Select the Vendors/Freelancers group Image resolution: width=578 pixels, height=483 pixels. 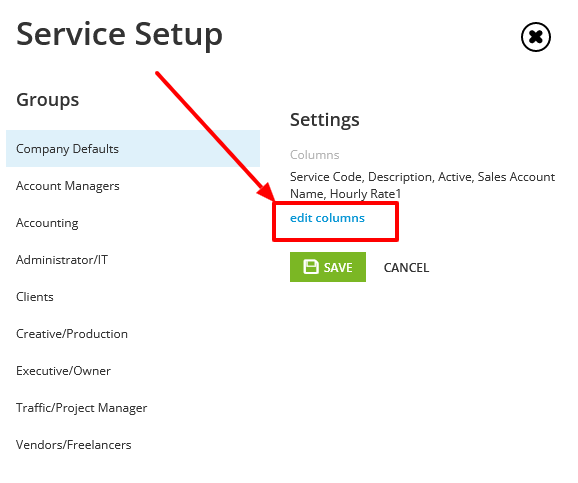(x=133, y=445)
